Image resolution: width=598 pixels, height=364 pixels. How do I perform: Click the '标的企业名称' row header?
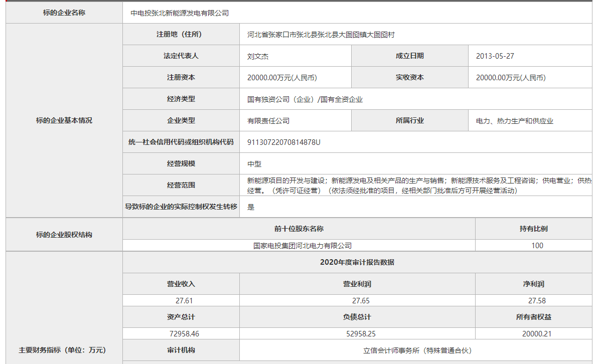click(x=64, y=13)
